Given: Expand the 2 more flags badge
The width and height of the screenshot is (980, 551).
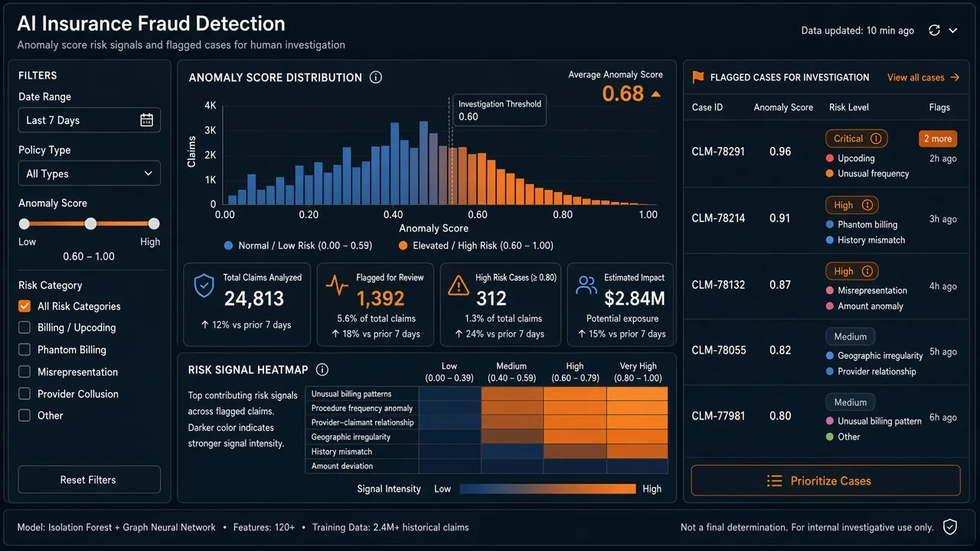Looking at the screenshot, I should pyautogui.click(x=938, y=139).
